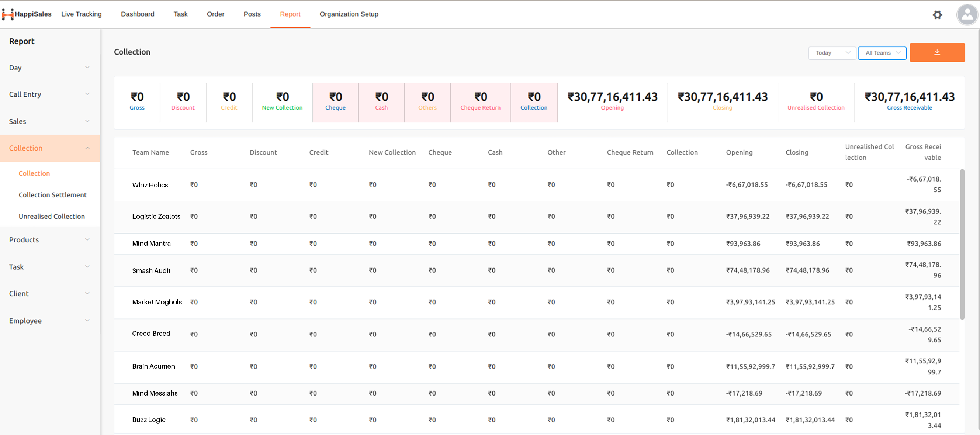Select the Cheque summary card
This screenshot has height=435, width=980.
pos(335,102)
